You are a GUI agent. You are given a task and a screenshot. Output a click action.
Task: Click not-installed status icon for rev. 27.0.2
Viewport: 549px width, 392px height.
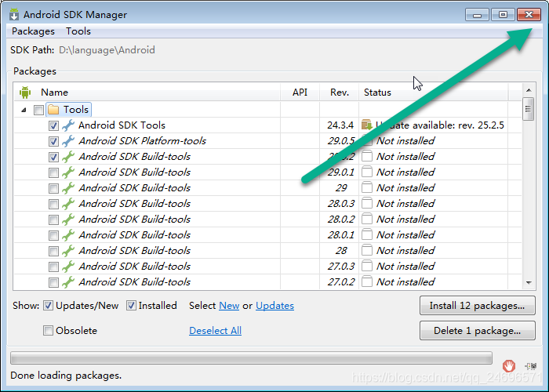(x=366, y=281)
